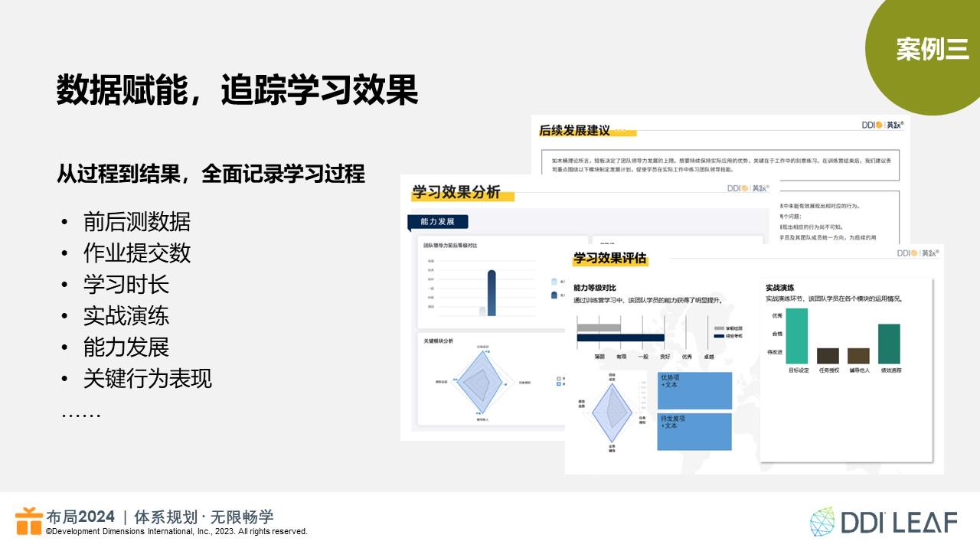
Task: Click the dark navy bar in the 能力等级对比 chart
Action: (620, 337)
